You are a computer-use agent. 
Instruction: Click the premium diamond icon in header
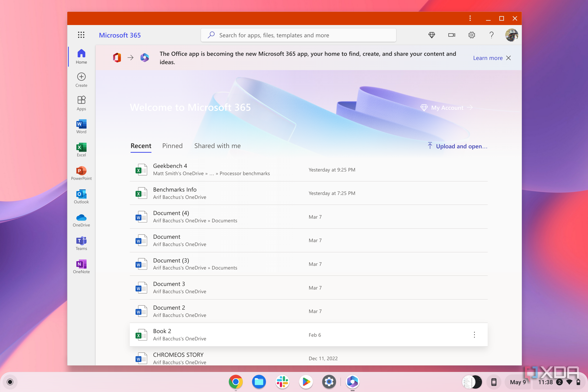[432, 35]
